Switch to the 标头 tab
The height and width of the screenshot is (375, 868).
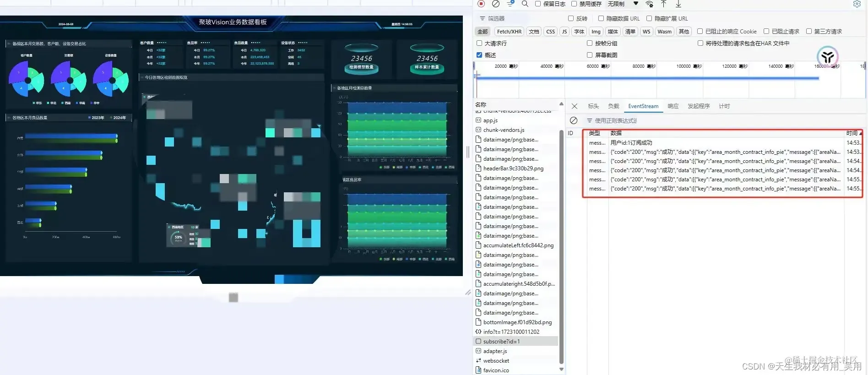(x=593, y=106)
